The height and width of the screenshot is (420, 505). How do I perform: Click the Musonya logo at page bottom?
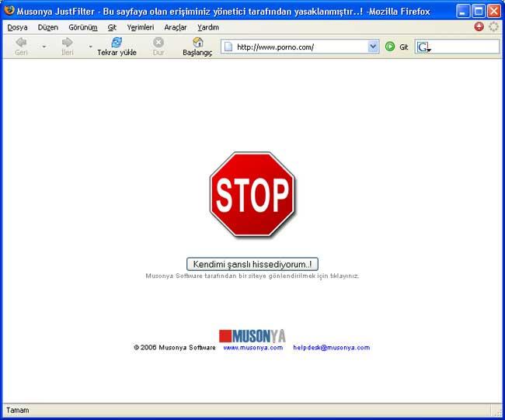click(252, 335)
